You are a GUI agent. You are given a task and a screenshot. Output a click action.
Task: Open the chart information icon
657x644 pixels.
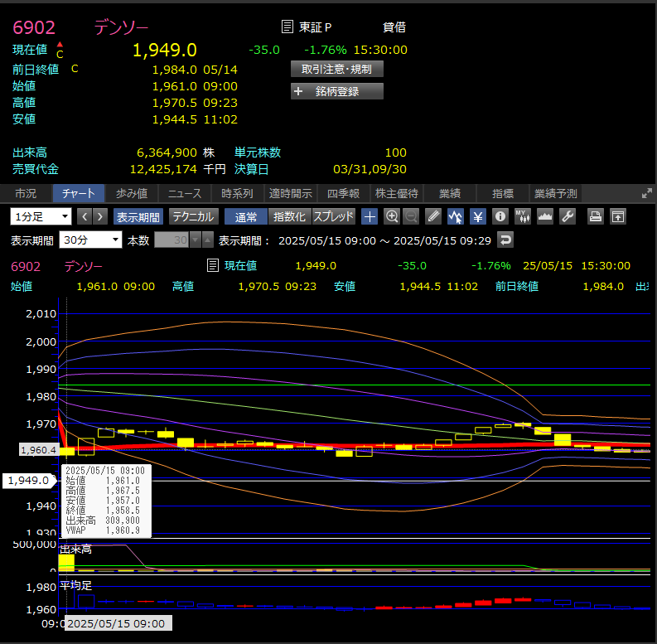point(500,217)
